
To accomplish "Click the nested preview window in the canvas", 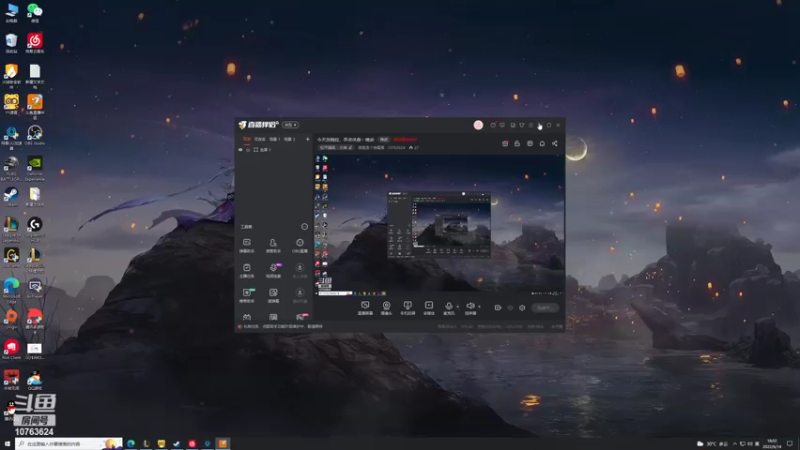I will pos(439,224).
